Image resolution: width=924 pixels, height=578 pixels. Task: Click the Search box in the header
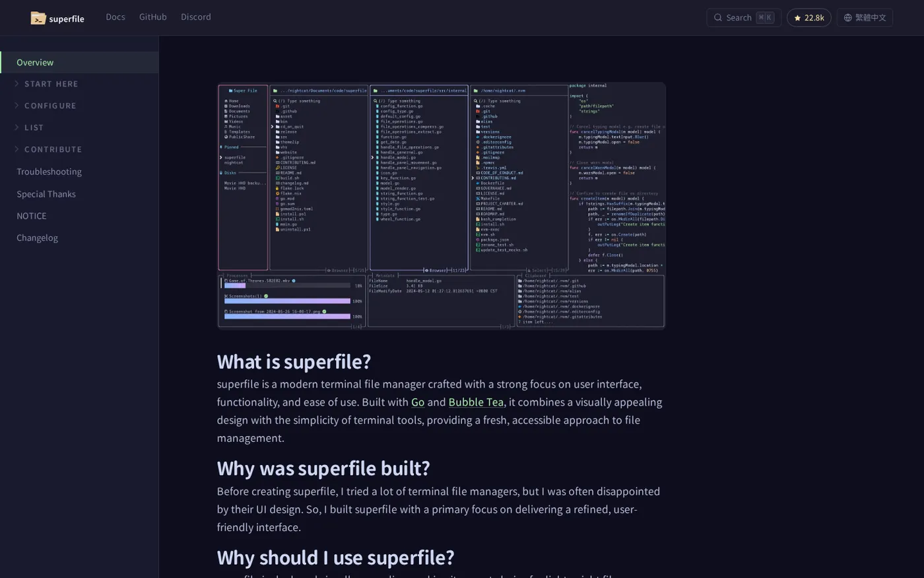coord(744,18)
